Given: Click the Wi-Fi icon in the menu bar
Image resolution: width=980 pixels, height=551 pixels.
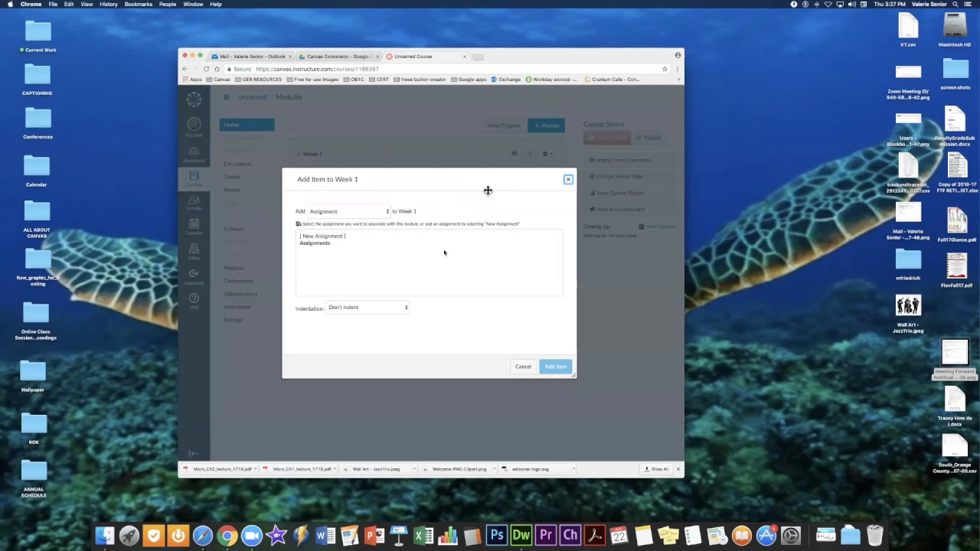Looking at the screenshot, I should (828, 5).
